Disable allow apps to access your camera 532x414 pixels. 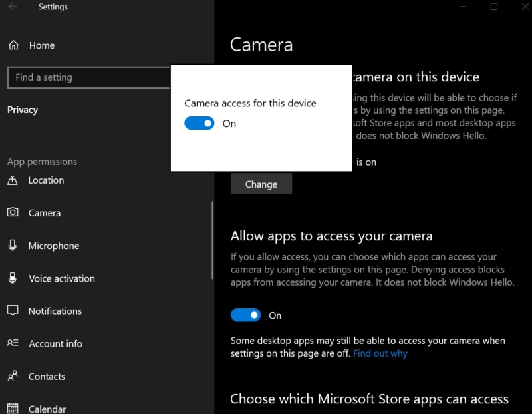(246, 314)
